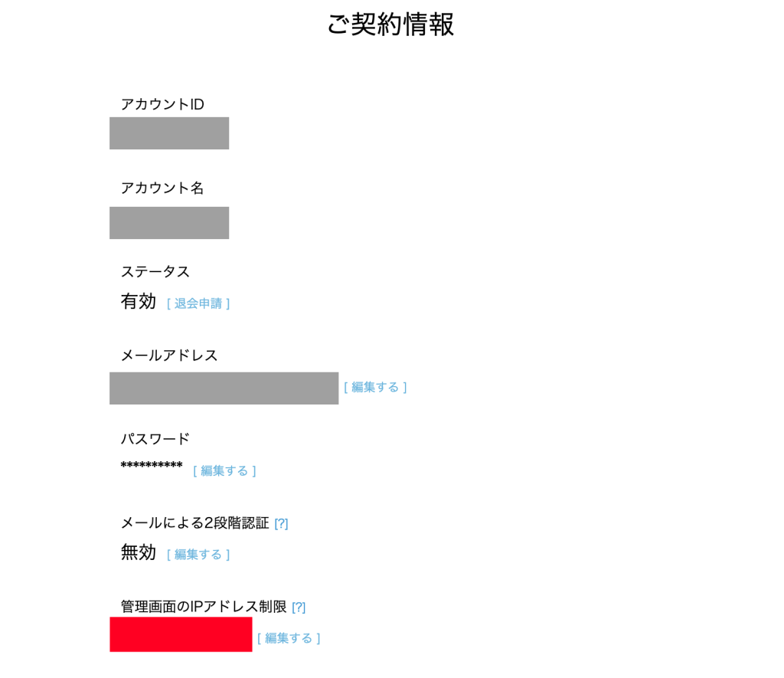Image resolution: width=784 pixels, height=678 pixels.
Task: Click the ご契約情報 page heading
Action: coord(390,24)
